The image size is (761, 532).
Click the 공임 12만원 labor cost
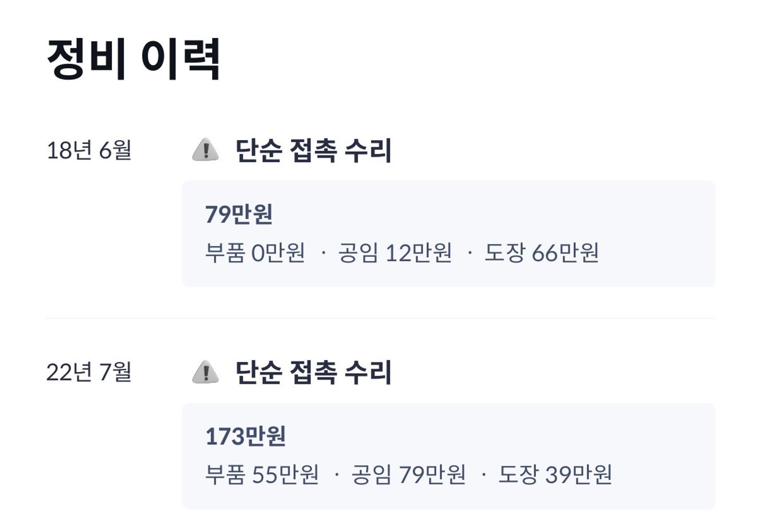(395, 253)
